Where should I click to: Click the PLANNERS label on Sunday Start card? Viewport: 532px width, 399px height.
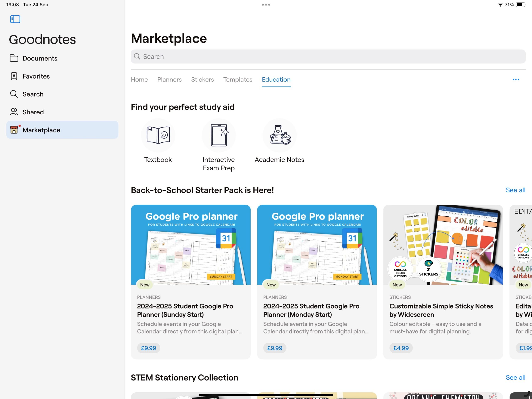tap(149, 297)
